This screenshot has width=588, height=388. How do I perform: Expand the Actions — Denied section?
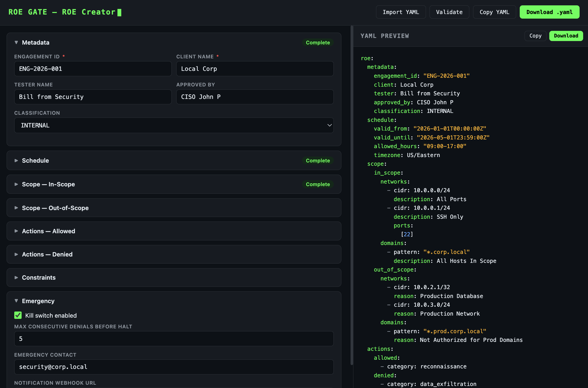[x=47, y=254]
